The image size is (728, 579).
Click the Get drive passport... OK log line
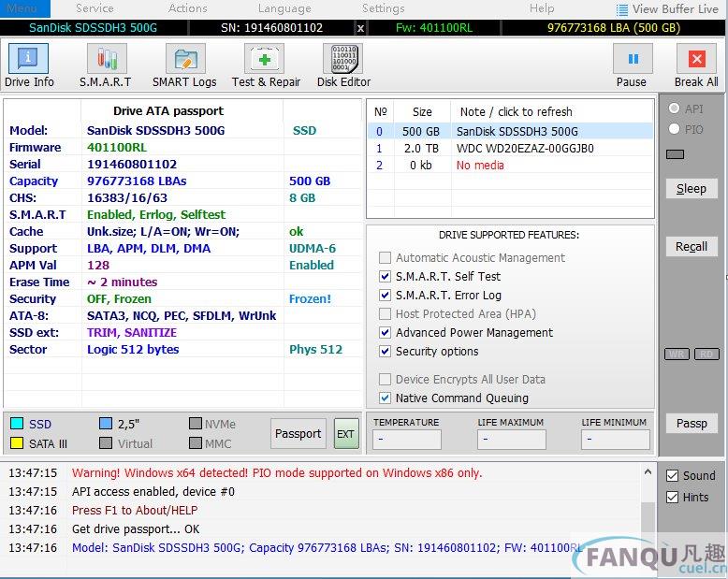pos(136,529)
